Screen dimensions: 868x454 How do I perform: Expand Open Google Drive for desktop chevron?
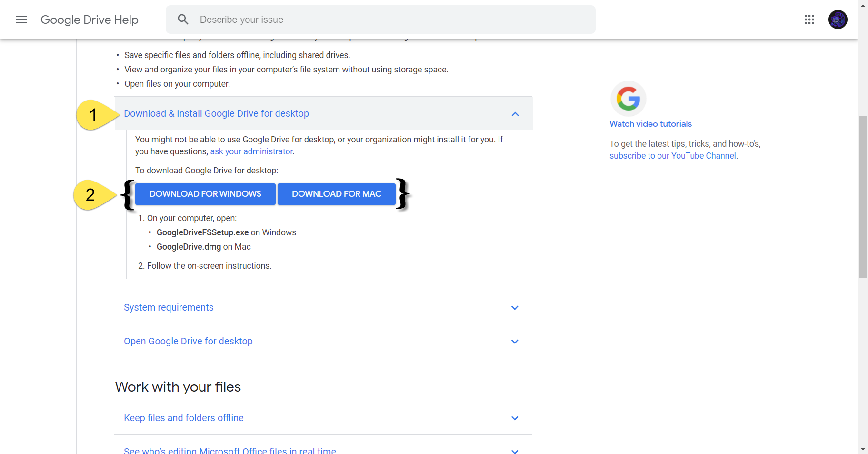[515, 342]
